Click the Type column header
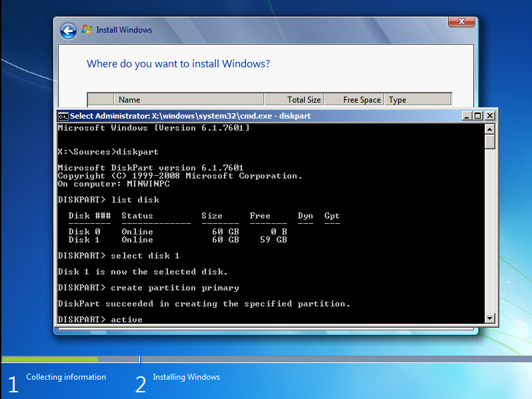This screenshot has width=532, height=399. point(417,100)
